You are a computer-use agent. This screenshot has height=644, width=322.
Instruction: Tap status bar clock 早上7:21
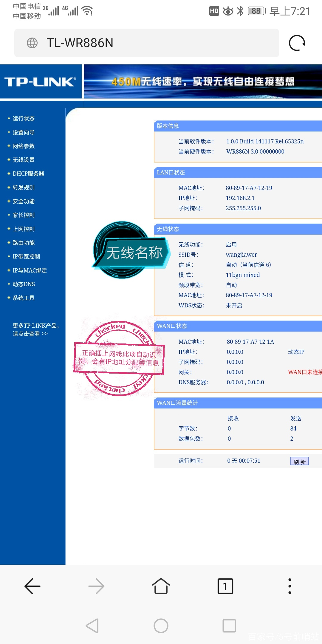click(290, 11)
